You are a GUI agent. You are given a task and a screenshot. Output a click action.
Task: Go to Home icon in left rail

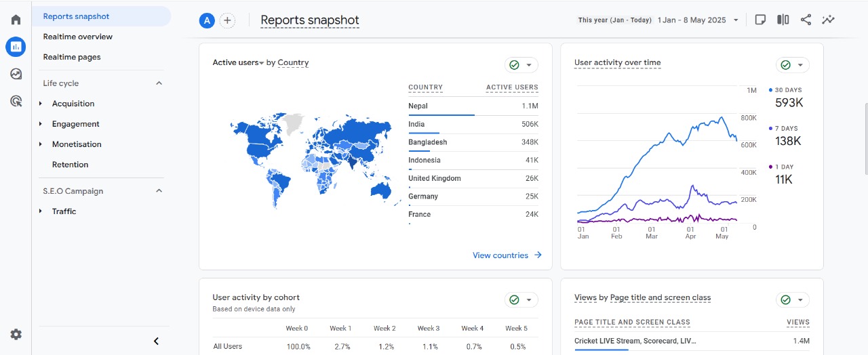tap(16, 20)
